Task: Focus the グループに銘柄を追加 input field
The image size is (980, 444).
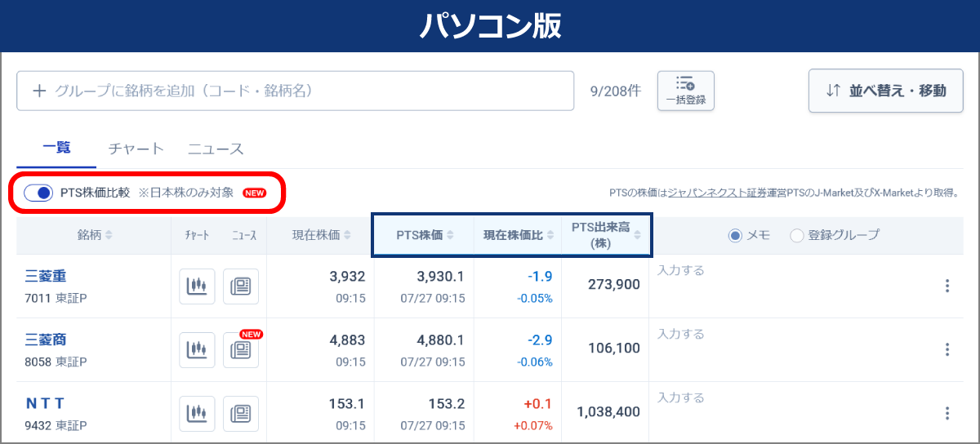Action: click(x=296, y=91)
